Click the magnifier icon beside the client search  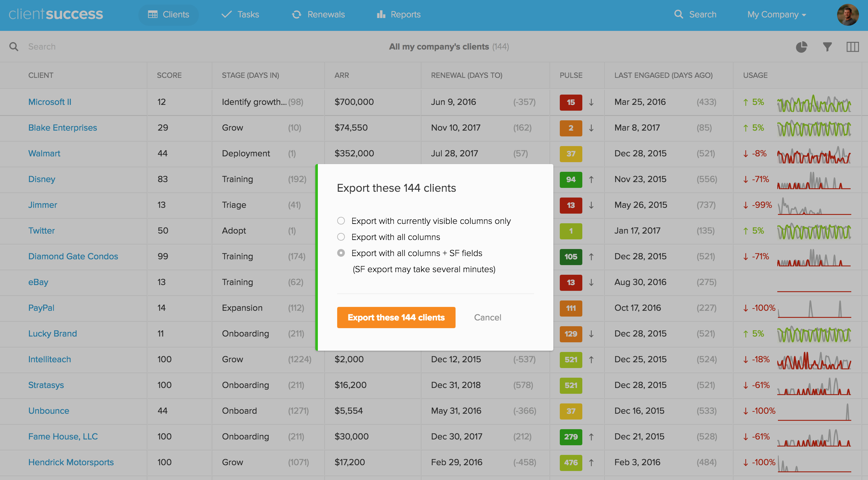pyautogui.click(x=14, y=46)
